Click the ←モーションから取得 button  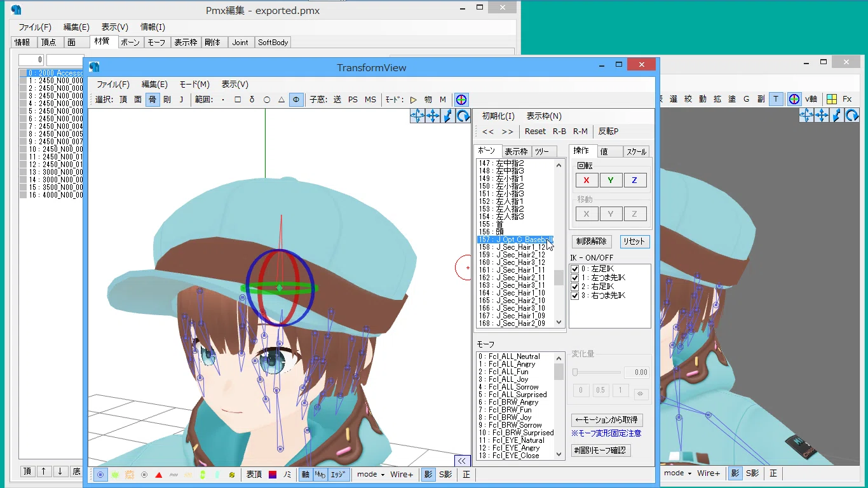pyautogui.click(x=606, y=420)
